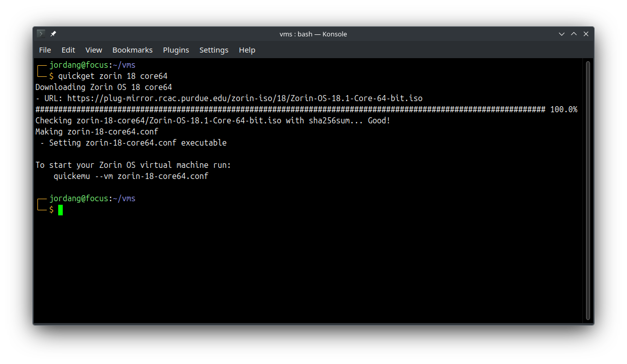Click the green terminal cursor block

coord(61,210)
